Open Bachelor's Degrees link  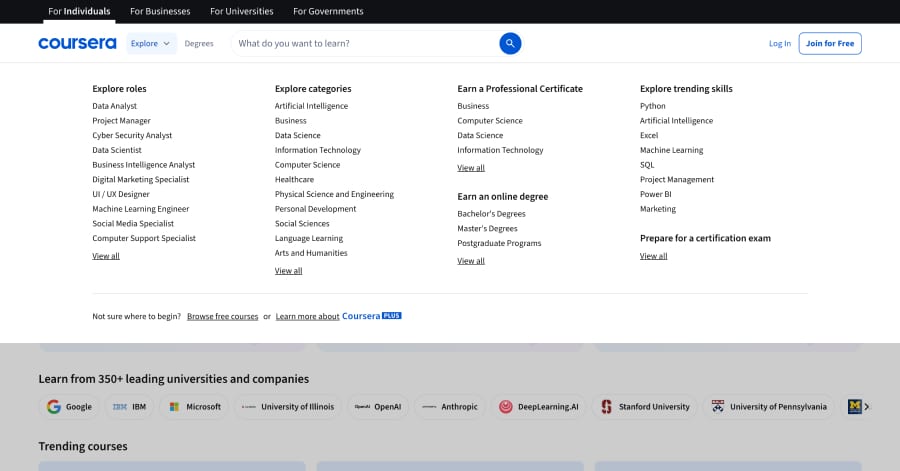(491, 214)
